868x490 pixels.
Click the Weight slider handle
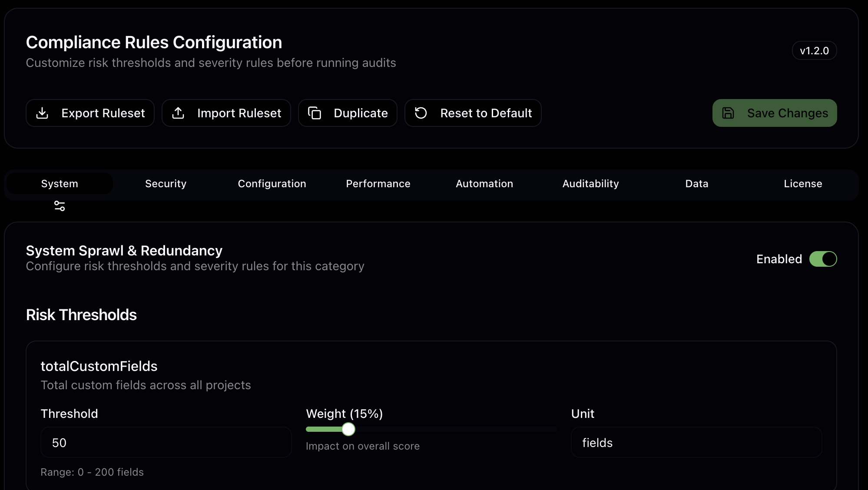[x=348, y=429]
